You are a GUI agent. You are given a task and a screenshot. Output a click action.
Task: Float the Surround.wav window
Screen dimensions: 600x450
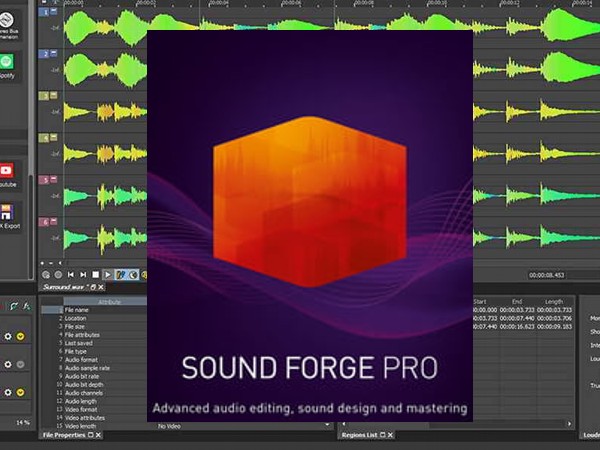click(93, 287)
